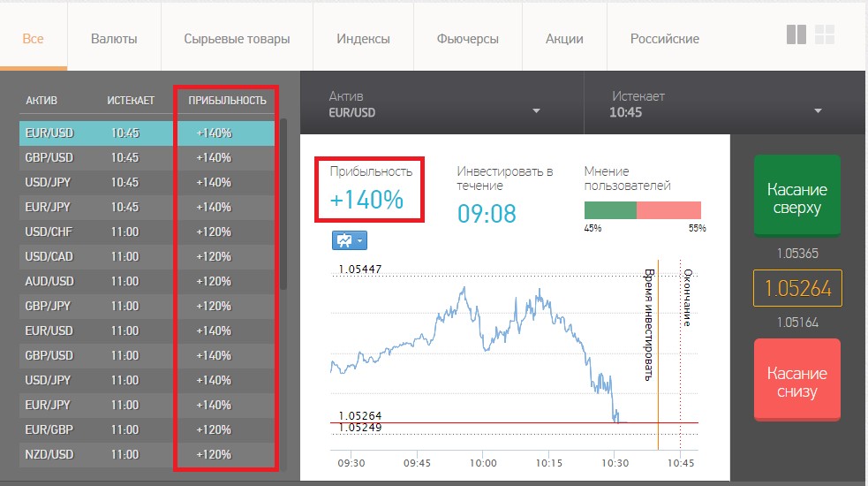
Task: Select the USD/CHF asset row
Action: (141, 232)
